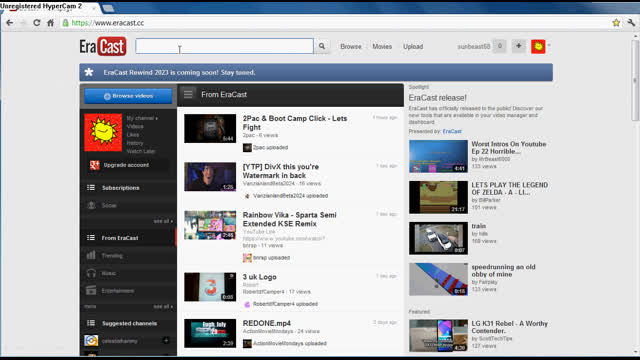
Task: Click the Browse videos button
Action: point(128,96)
